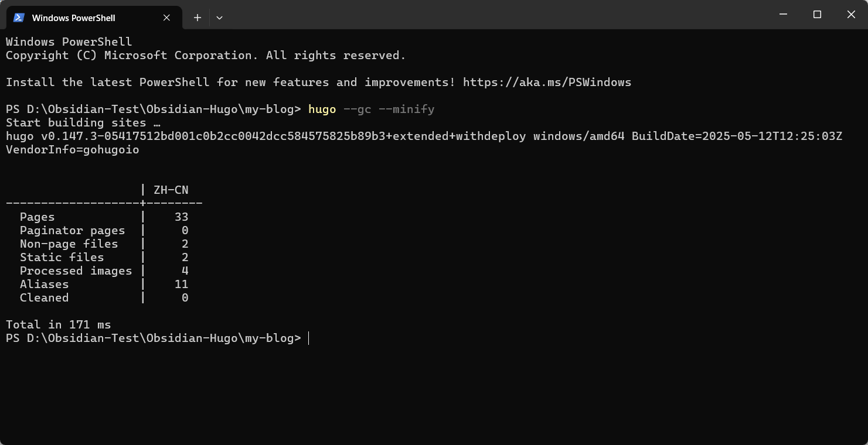
Task: Close the terminal window
Action: (851, 15)
